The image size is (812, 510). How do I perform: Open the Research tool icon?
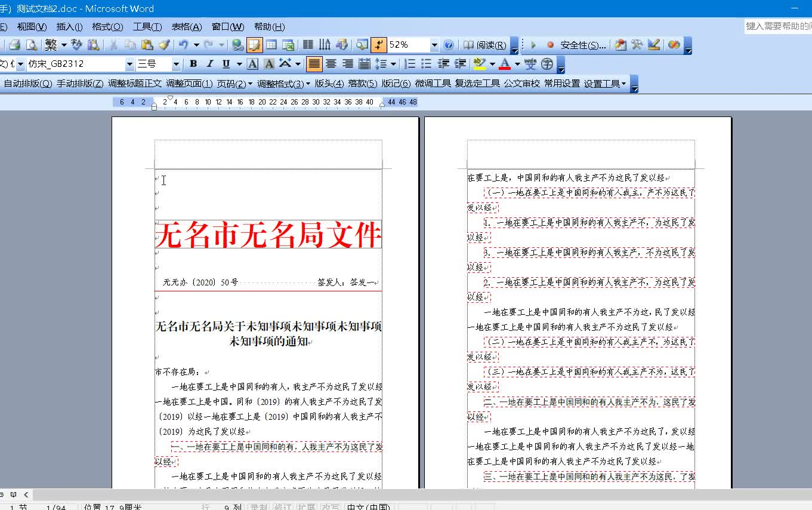tap(93, 45)
